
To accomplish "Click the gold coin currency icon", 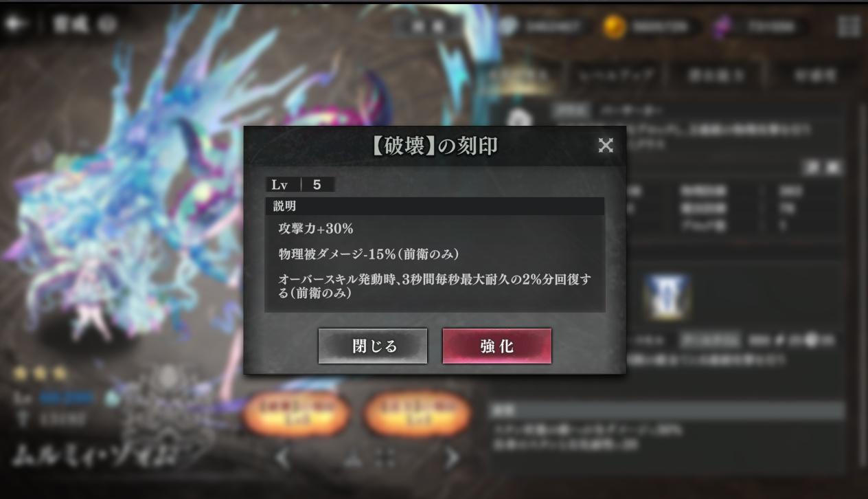I will coord(614,27).
